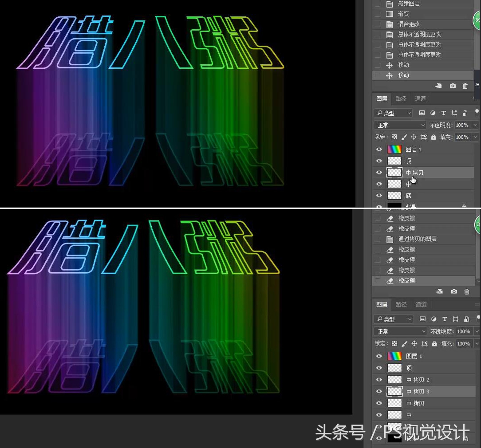Click the lock all padlock icon
Screen dimensions: 481x448
coord(433,137)
